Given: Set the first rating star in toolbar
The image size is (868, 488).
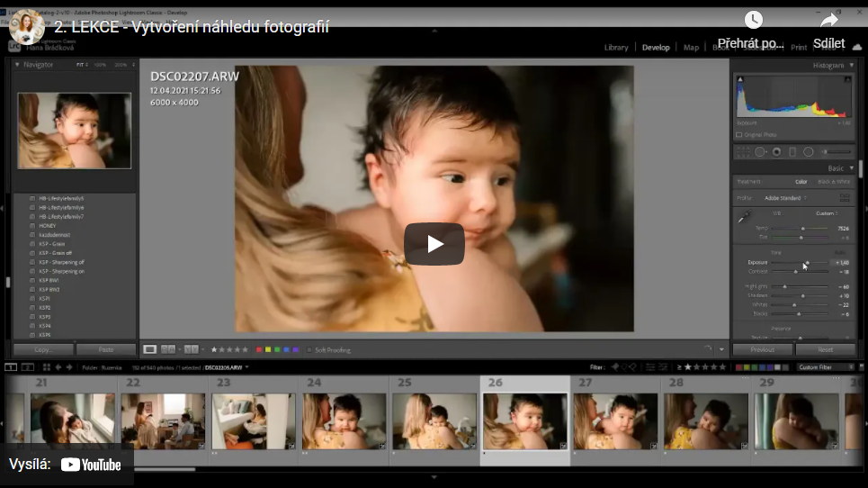Looking at the screenshot, I should 214,349.
